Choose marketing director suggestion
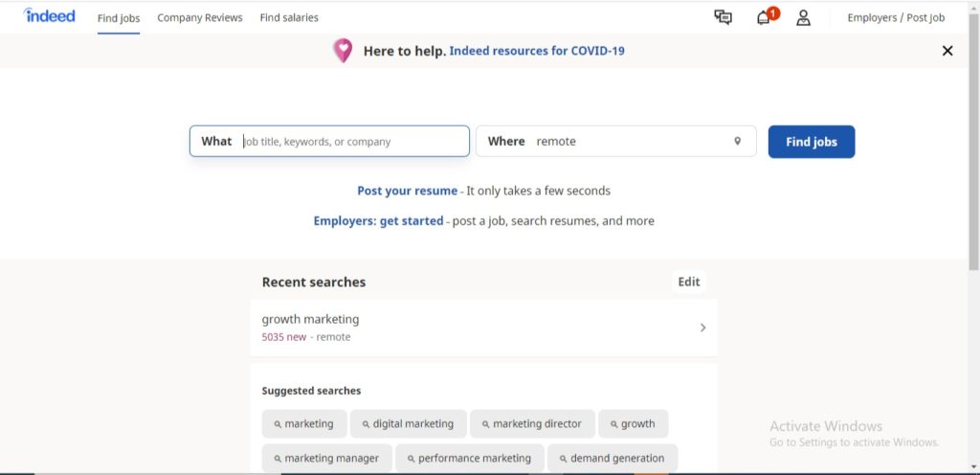This screenshot has height=475, width=980. click(x=532, y=423)
